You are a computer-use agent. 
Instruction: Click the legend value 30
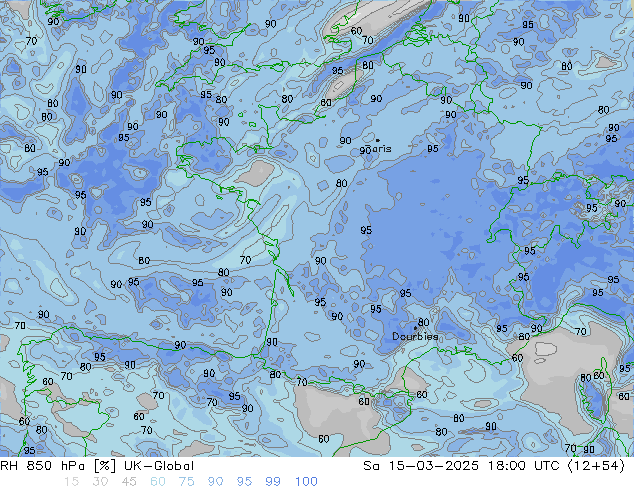click(x=100, y=482)
